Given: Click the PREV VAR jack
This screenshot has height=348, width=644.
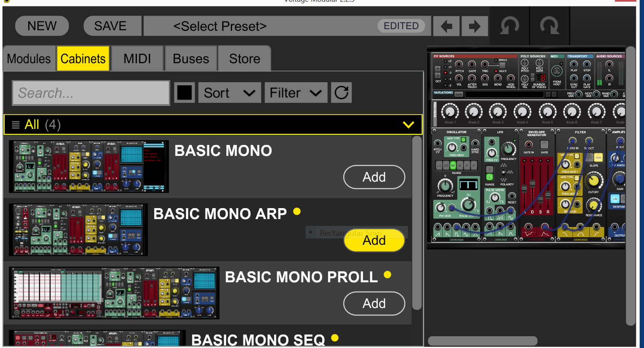Looking at the screenshot, I should pos(579,94).
